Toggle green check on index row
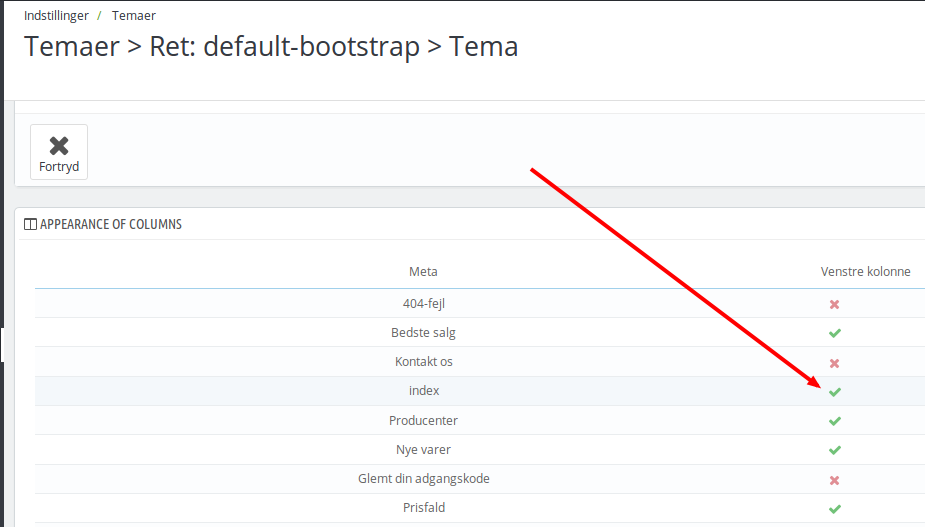The width and height of the screenshot is (925, 527). coord(835,392)
